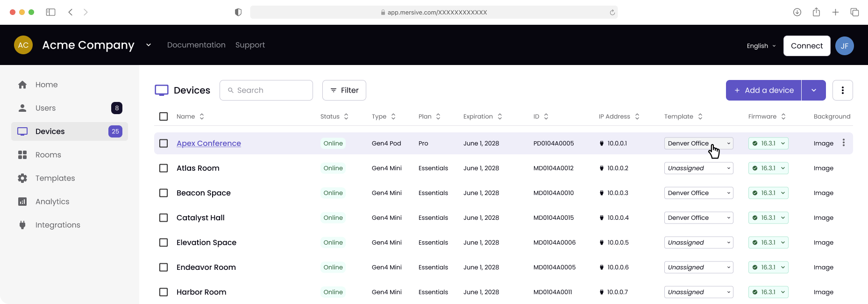
Task: Open the three-dot more options button beside Add a device
Action: tap(843, 90)
